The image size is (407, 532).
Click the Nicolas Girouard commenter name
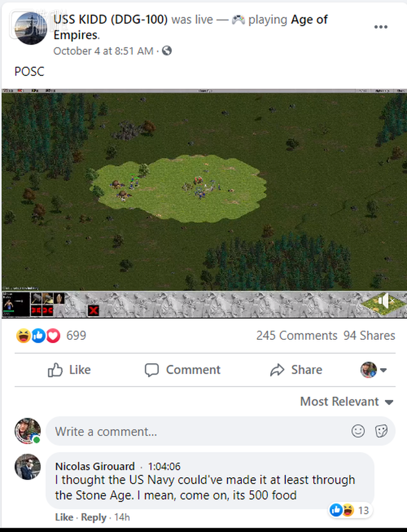[95, 466]
